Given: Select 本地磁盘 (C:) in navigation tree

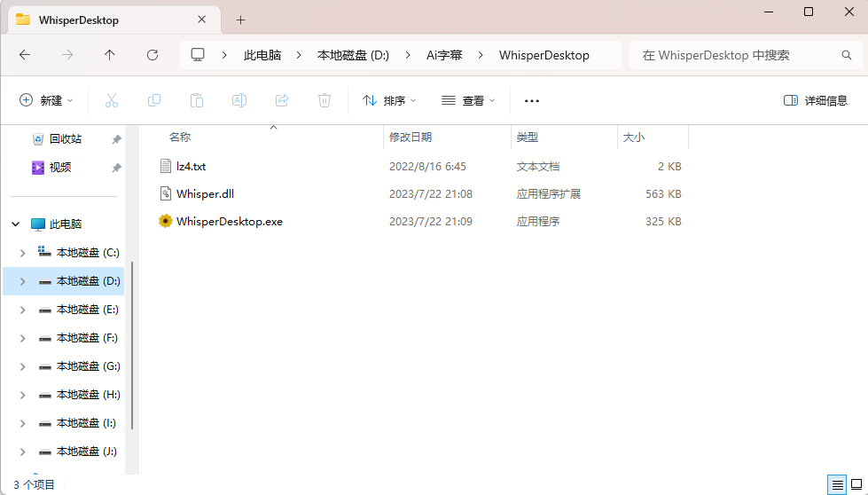Looking at the screenshot, I should [x=88, y=253].
